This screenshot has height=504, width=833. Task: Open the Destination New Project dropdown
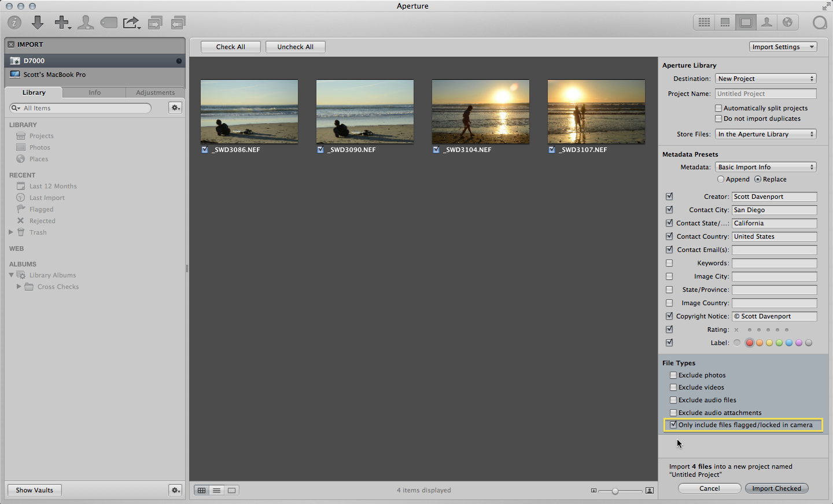(x=766, y=79)
